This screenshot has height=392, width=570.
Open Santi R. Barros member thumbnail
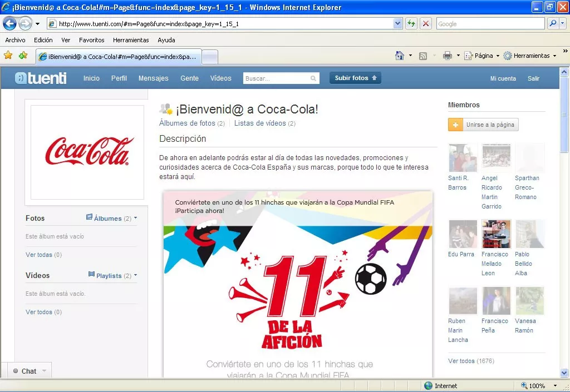(x=463, y=157)
